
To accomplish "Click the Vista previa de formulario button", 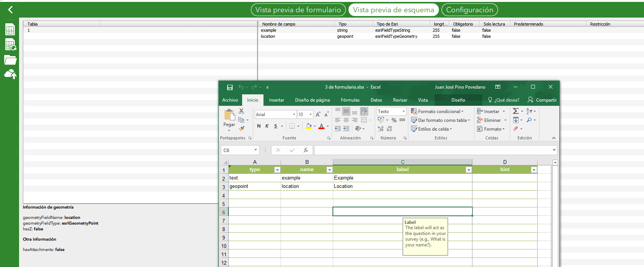I will 298,10.
